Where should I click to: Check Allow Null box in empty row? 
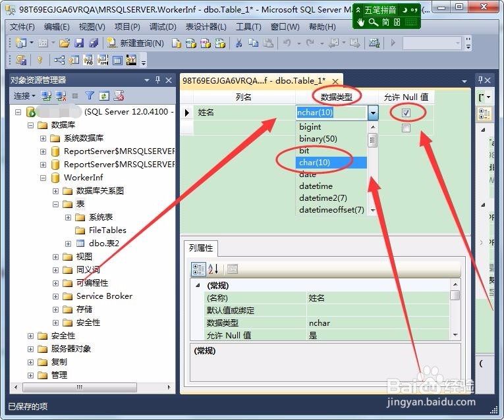(x=406, y=128)
